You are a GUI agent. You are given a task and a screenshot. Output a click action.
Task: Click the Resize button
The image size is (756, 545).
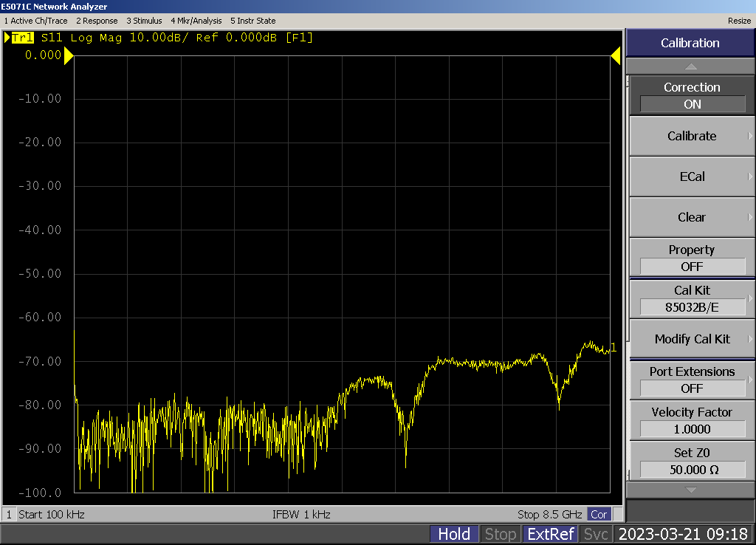click(739, 21)
